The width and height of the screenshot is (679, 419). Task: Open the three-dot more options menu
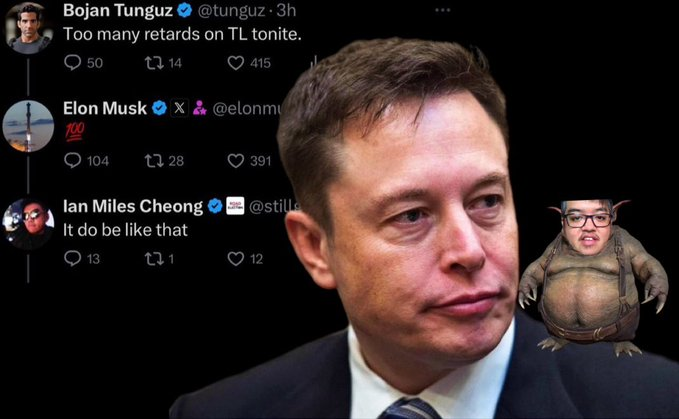(443, 10)
